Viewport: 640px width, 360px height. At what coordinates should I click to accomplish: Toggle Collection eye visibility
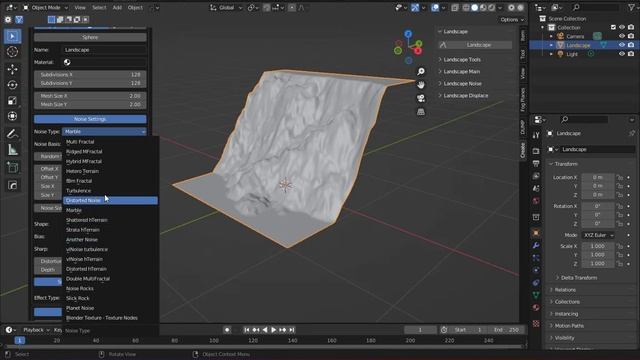[x=622, y=27]
